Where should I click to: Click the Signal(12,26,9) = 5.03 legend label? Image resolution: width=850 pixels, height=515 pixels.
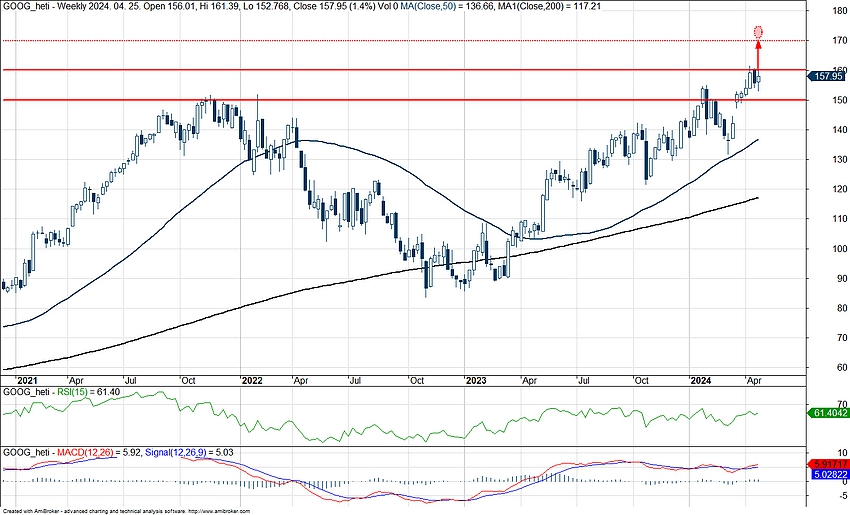coord(190,452)
